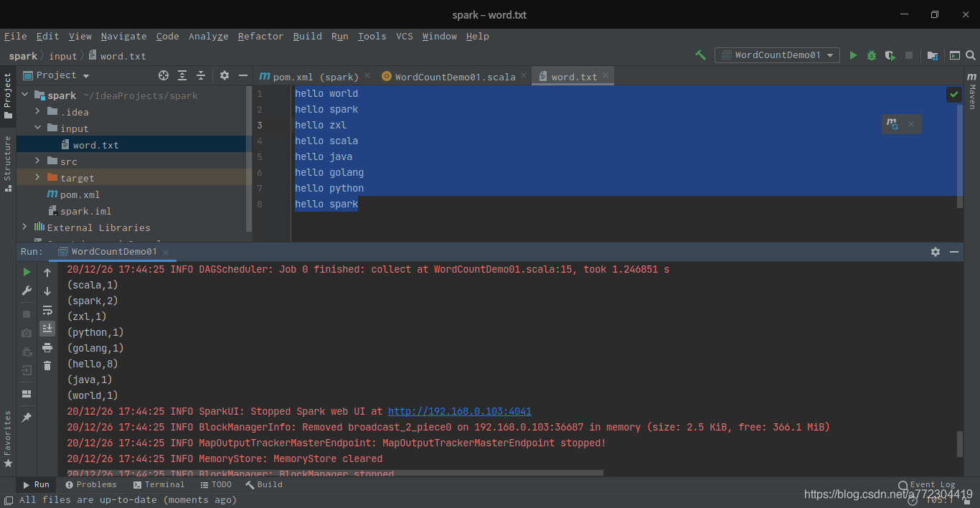Toggle the Structure side tool window

[x=7, y=164]
